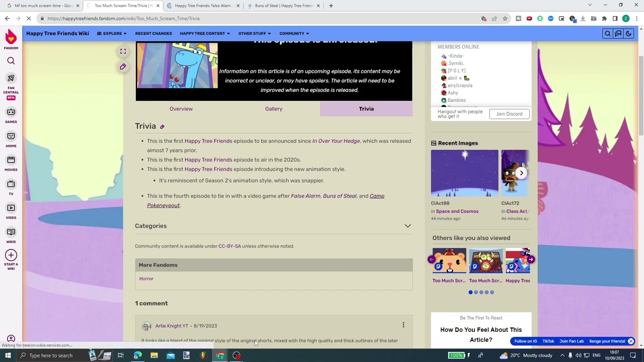The height and width of the screenshot is (362, 644).
Task: Open Google Chrome from taskbar
Action: tap(220, 355)
